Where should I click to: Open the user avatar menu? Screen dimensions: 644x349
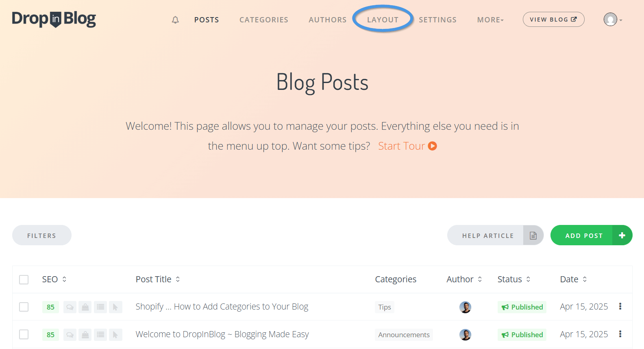point(613,20)
